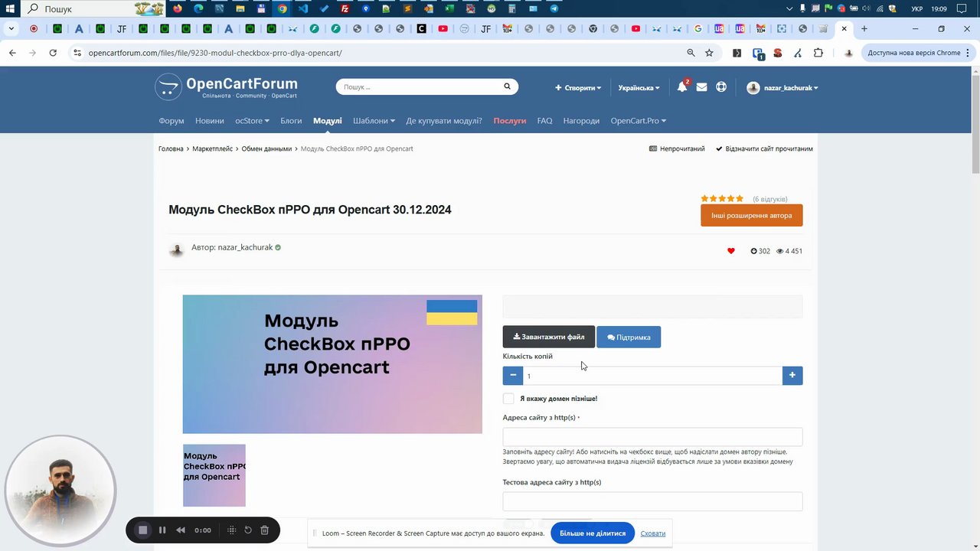Open the Chrome extensions puzzle icon

point(818,53)
